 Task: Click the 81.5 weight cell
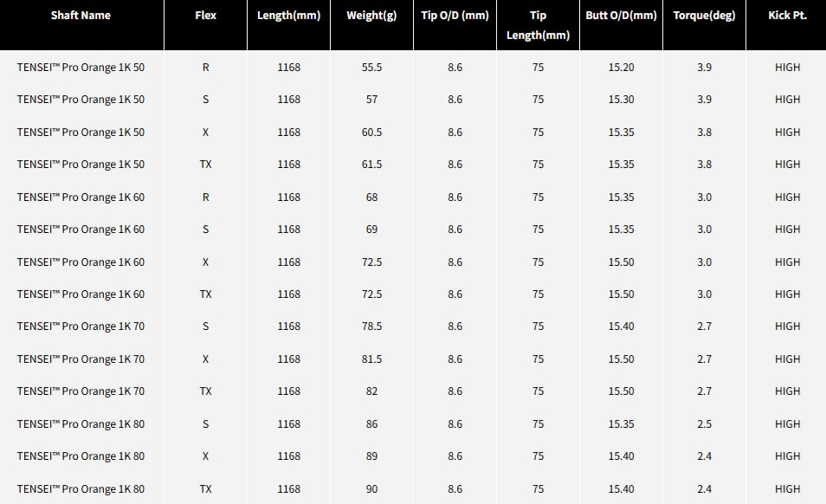coord(371,359)
